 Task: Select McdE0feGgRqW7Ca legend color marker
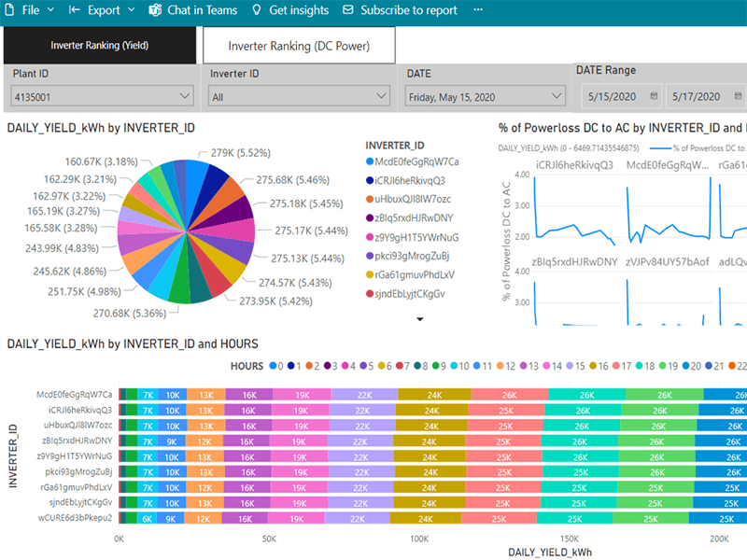click(369, 161)
